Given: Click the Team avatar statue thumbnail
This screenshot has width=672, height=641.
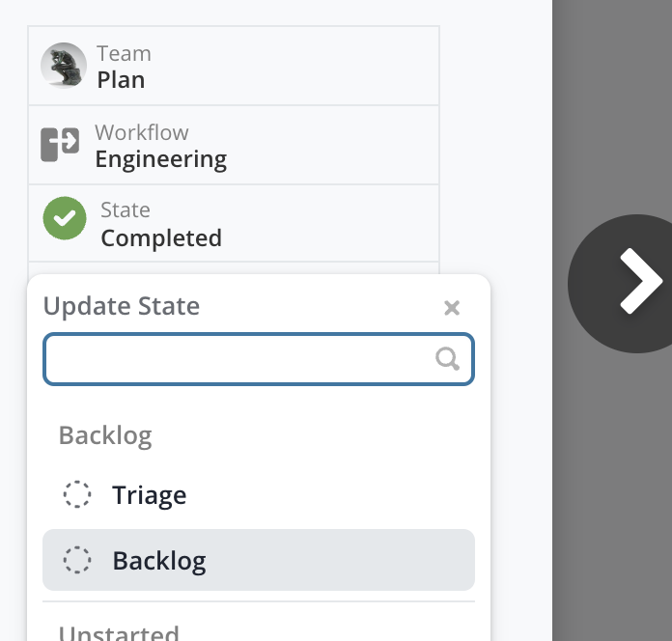Looking at the screenshot, I should point(64,66).
